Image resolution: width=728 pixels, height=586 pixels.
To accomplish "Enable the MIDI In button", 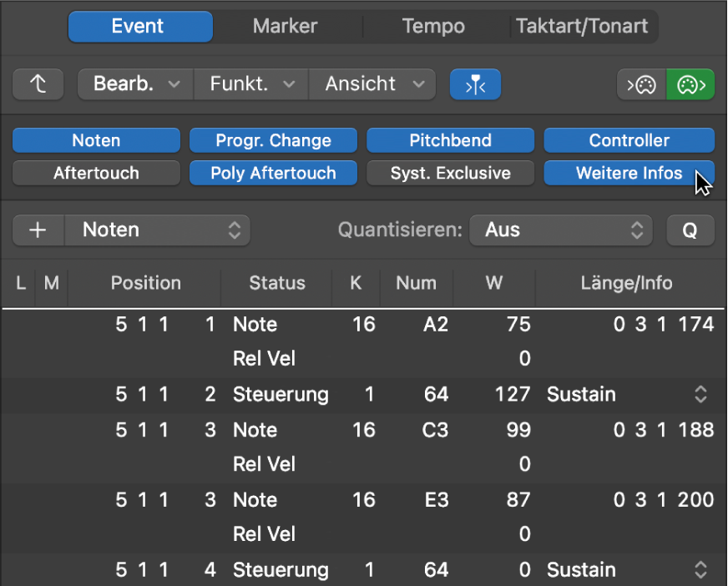I will [641, 84].
